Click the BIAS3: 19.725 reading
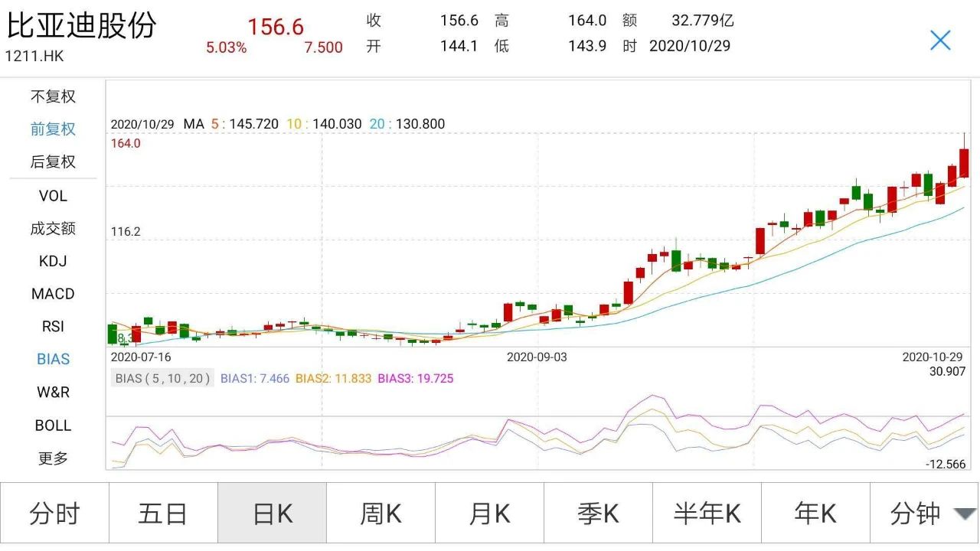The height and width of the screenshot is (551, 980). (x=416, y=378)
